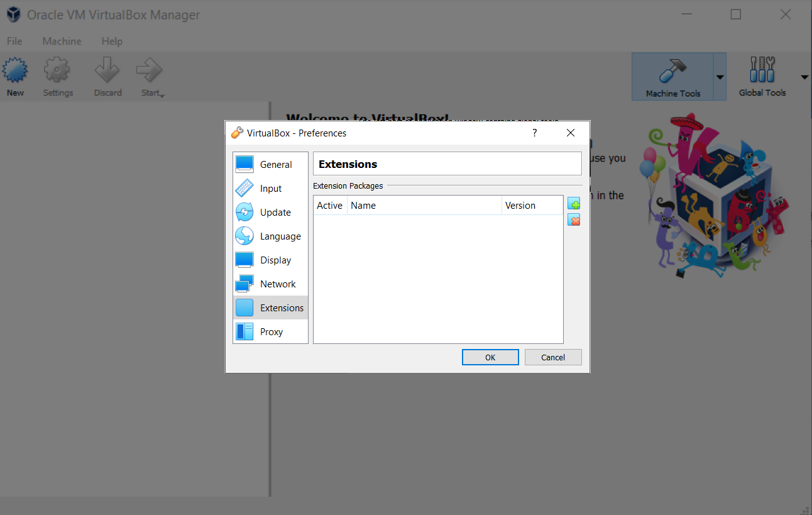Click the VirtualBox logo in title bar
Image resolution: width=812 pixels, height=515 pixels.
coord(13,14)
